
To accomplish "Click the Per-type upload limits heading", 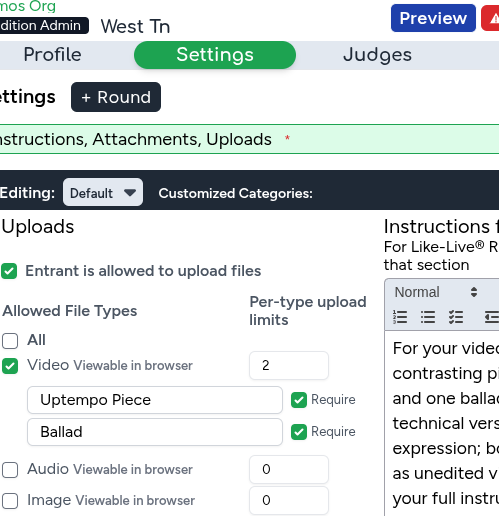I will [x=308, y=311].
